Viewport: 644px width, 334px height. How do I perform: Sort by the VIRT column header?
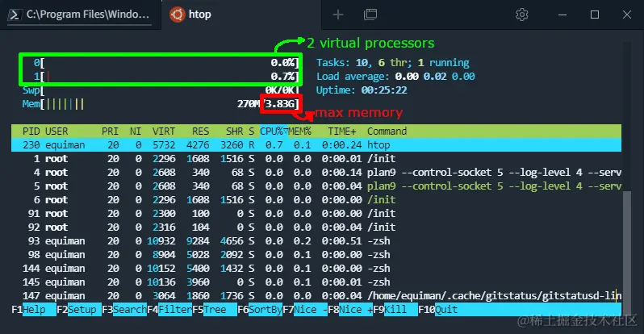coord(164,132)
